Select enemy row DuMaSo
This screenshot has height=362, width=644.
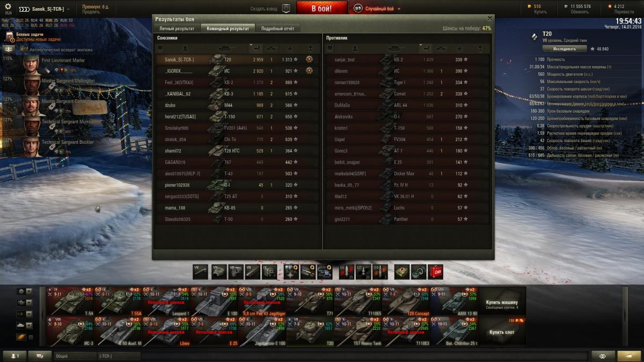click(407, 105)
